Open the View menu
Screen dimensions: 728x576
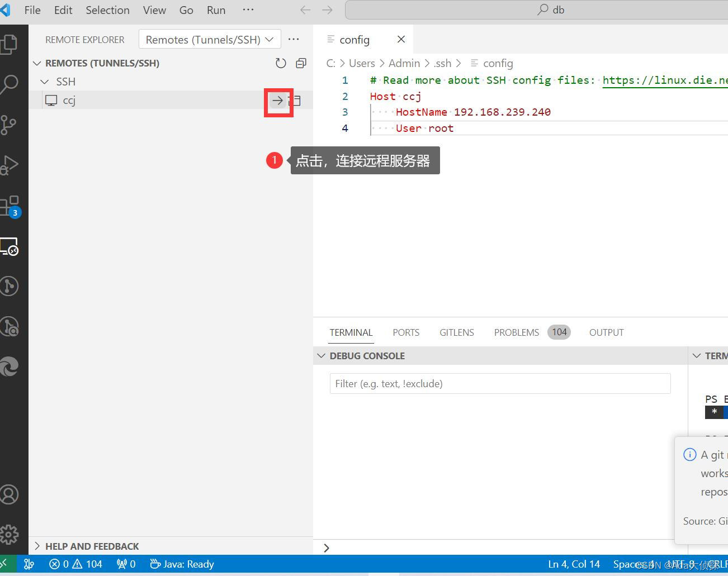coord(154,10)
